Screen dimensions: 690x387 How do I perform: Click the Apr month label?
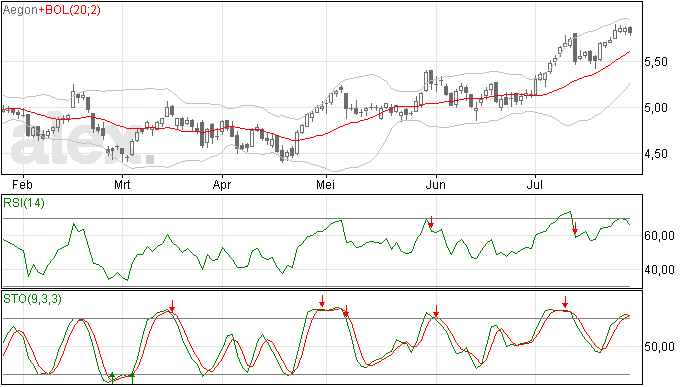pos(222,185)
